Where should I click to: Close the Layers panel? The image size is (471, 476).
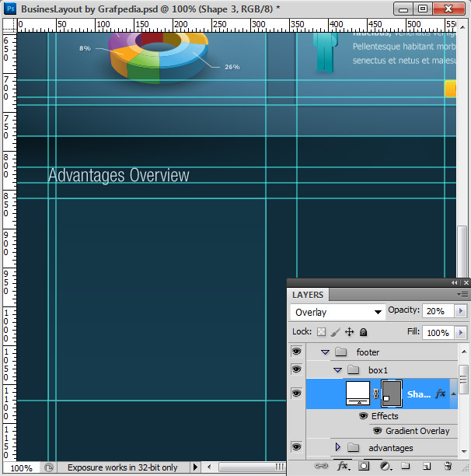[466, 282]
